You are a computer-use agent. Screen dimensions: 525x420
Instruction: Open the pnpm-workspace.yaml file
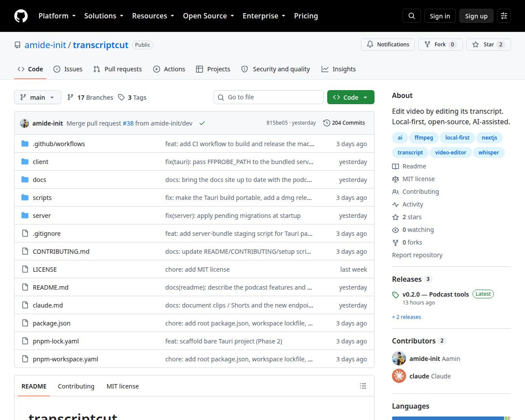(65, 359)
